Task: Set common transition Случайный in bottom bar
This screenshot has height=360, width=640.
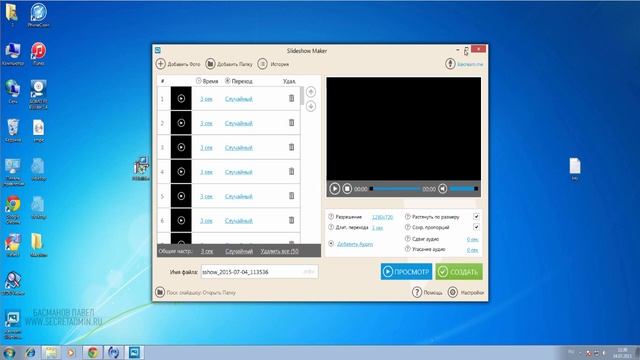Action: click(239, 251)
